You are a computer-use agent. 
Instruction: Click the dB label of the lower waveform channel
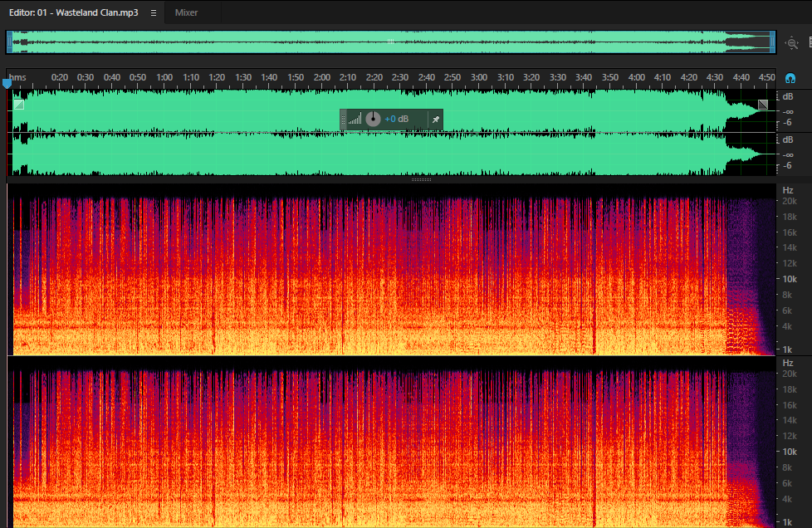(x=788, y=139)
